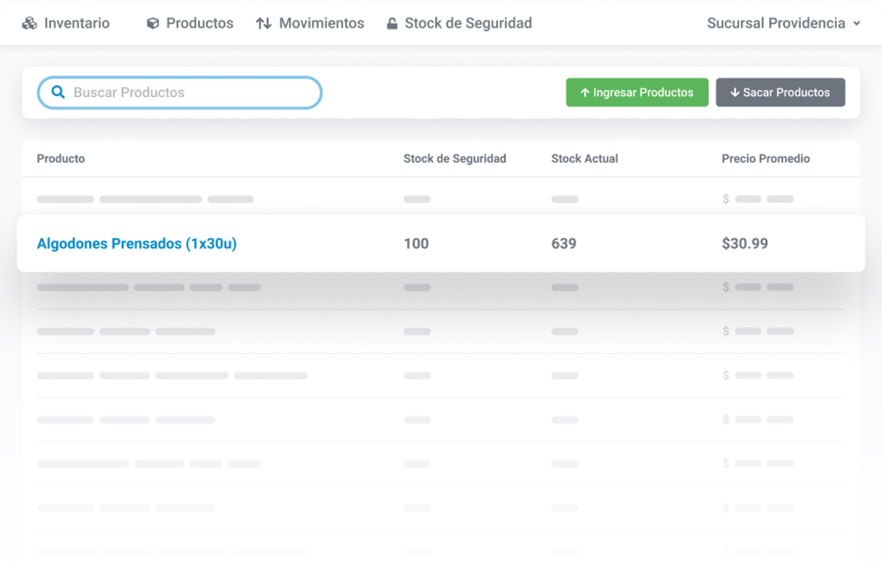Click the Stock Actual column header

tap(585, 159)
